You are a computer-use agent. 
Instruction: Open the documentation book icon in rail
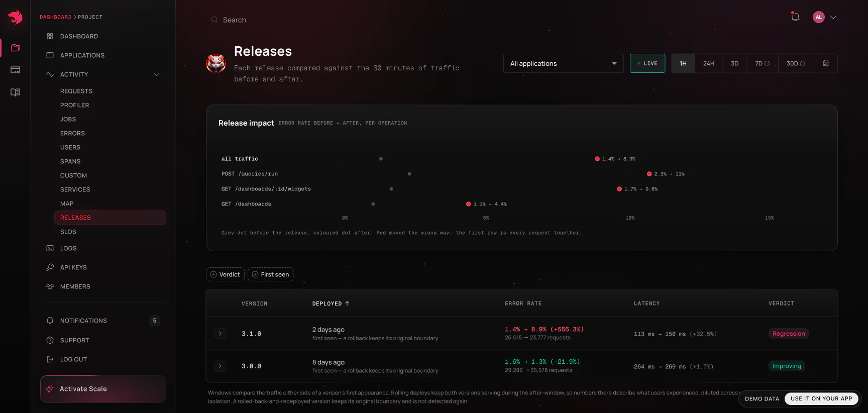coord(15,92)
